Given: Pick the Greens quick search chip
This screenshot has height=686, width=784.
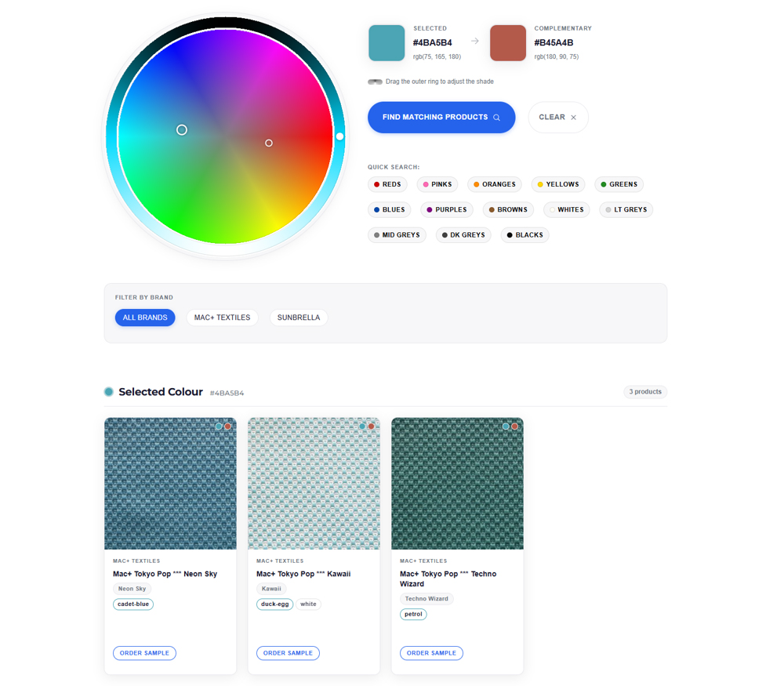Looking at the screenshot, I should [x=619, y=184].
